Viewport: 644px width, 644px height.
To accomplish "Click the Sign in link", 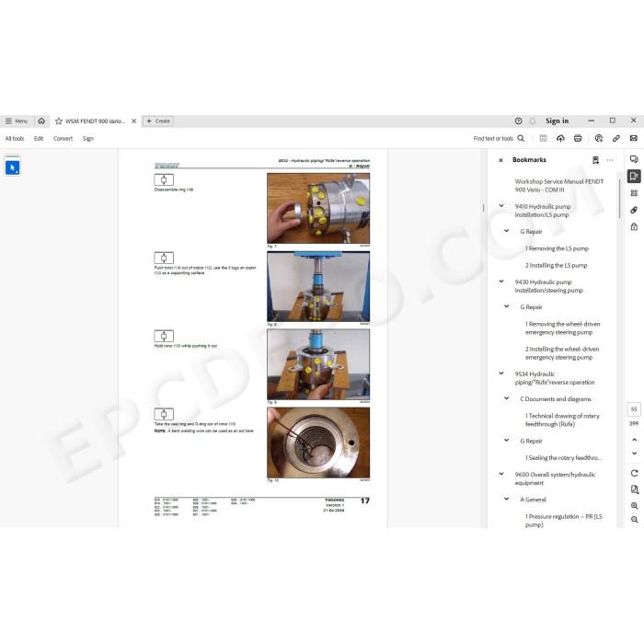I will point(557,121).
